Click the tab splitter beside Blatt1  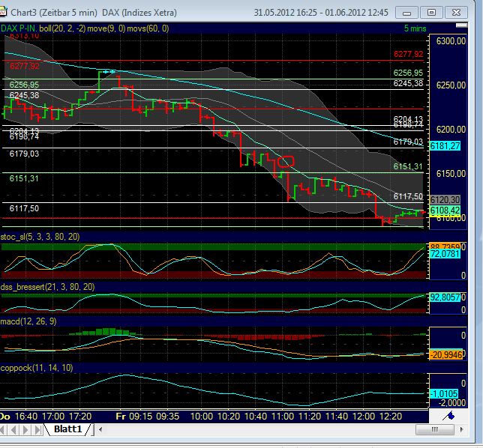coord(93,429)
